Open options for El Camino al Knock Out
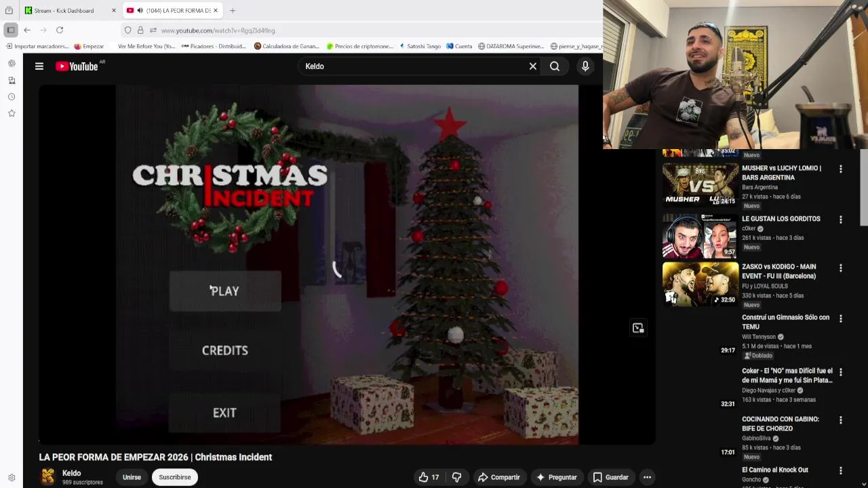 (x=841, y=470)
